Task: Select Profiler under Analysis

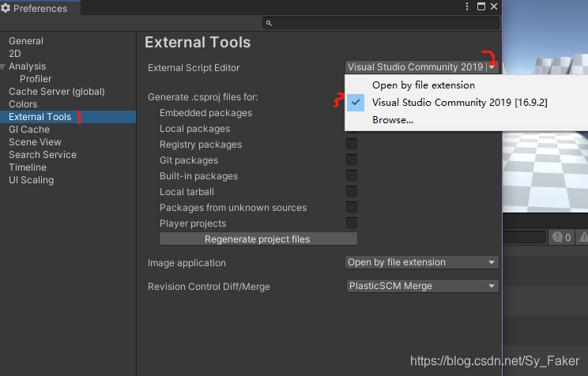Action: [x=36, y=79]
